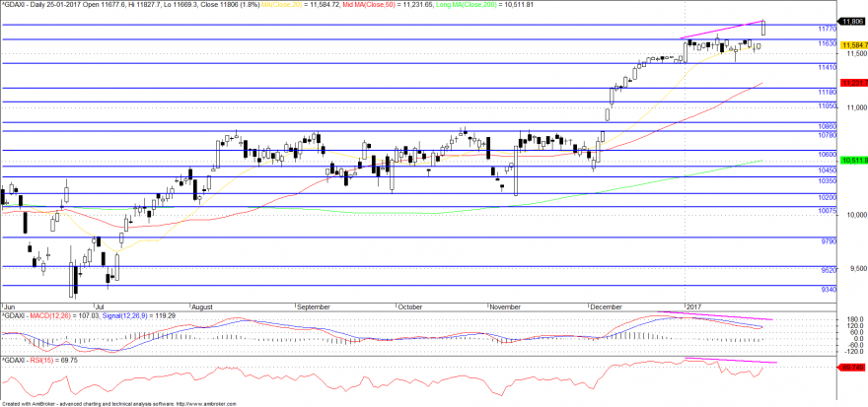Select the yellow 11,584.7 MA value tag
Screen dimensions: 868x407
[853, 44]
